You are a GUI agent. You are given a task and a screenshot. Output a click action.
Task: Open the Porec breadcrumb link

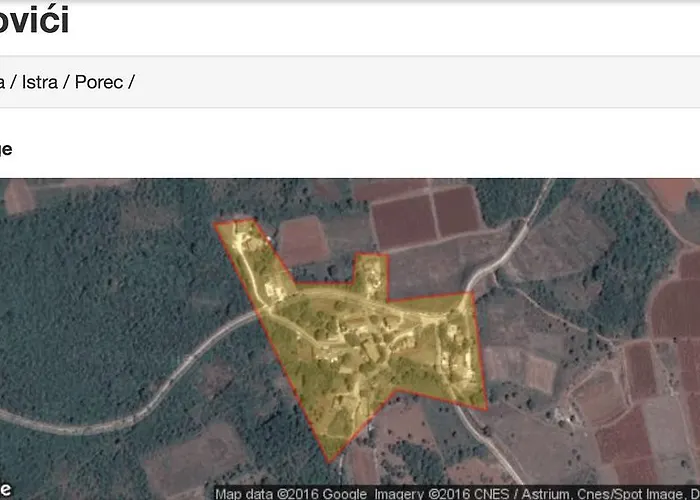[100, 82]
